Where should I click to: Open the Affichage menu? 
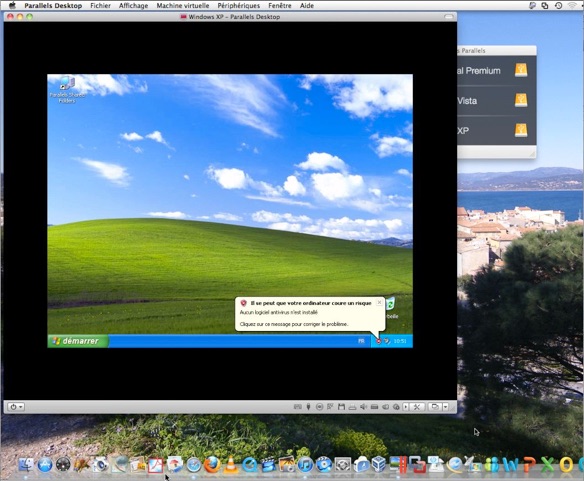tap(133, 6)
